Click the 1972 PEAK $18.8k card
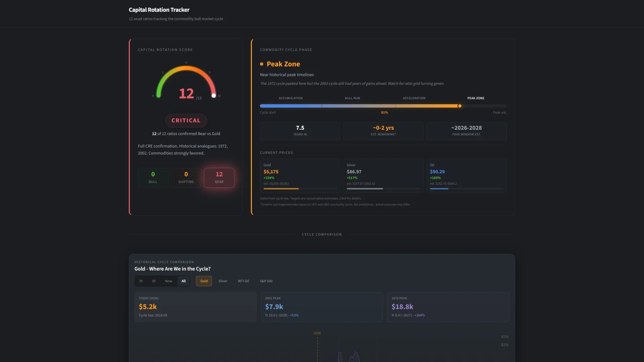This screenshot has width=644, height=362. 448,307
